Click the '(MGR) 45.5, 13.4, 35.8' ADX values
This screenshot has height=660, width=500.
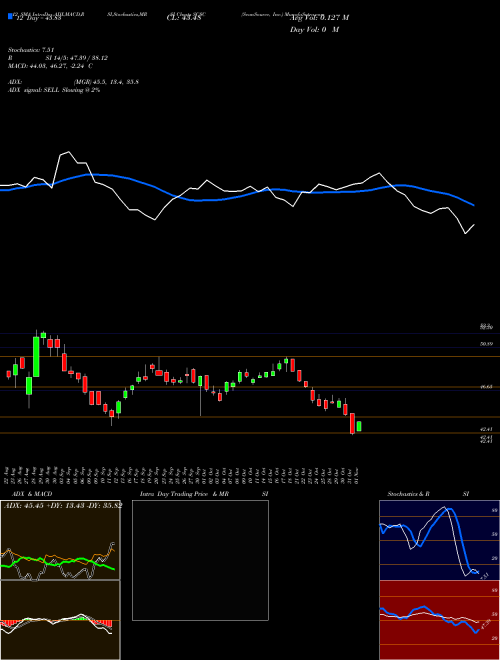click(x=106, y=82)
